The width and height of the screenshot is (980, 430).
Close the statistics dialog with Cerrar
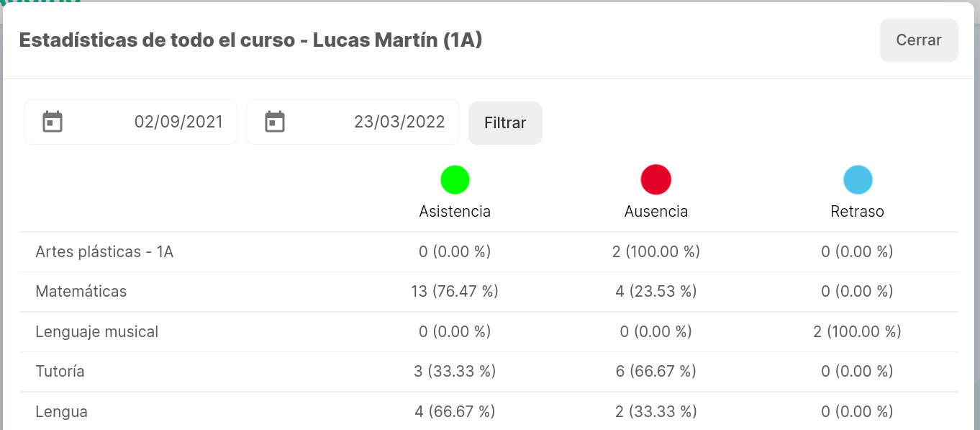coord(919,40)
